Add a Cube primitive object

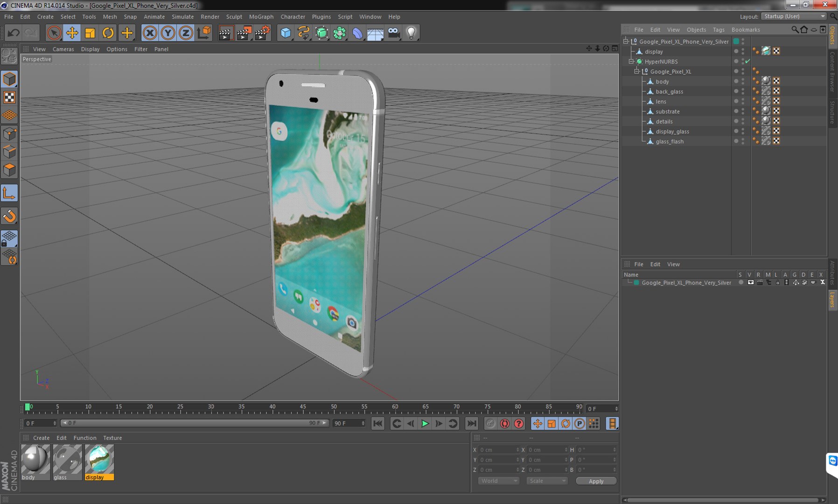coord(286,33)
